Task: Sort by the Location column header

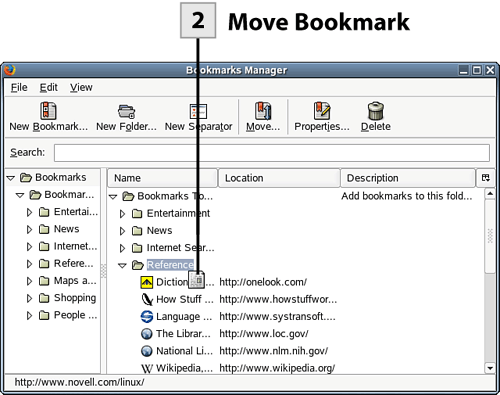Action: point(279,178)
